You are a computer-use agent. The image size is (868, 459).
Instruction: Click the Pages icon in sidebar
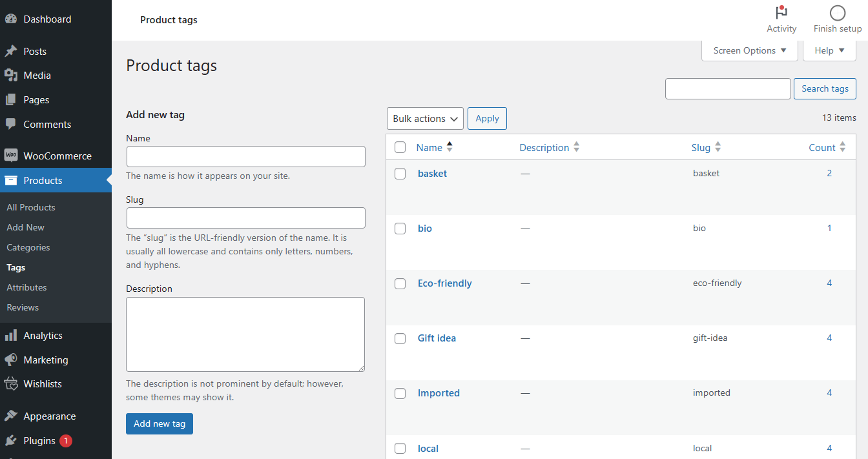point(11,100)
